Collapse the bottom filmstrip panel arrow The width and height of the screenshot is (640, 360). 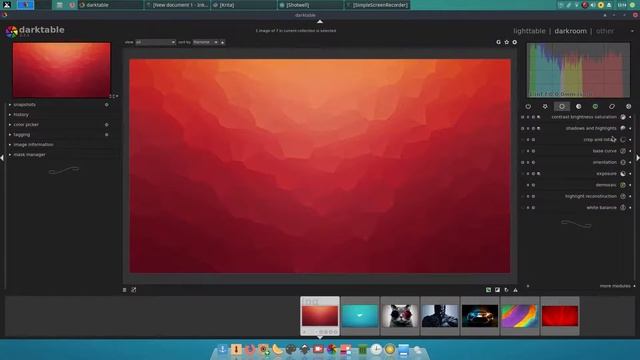tap(320, 337)
